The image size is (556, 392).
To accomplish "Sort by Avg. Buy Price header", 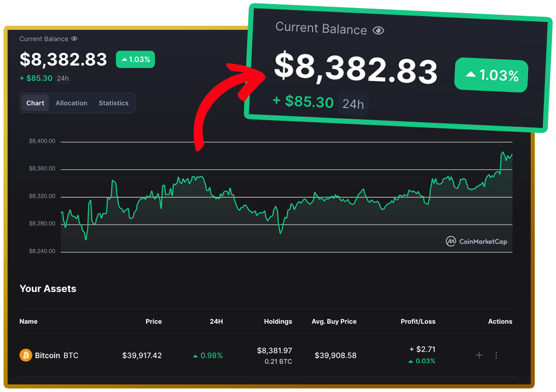I will pyautogui.click(x=334, y=321).
